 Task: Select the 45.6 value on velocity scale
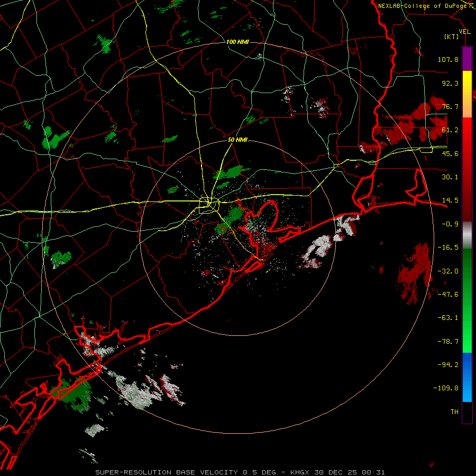[x=450, y=153]
